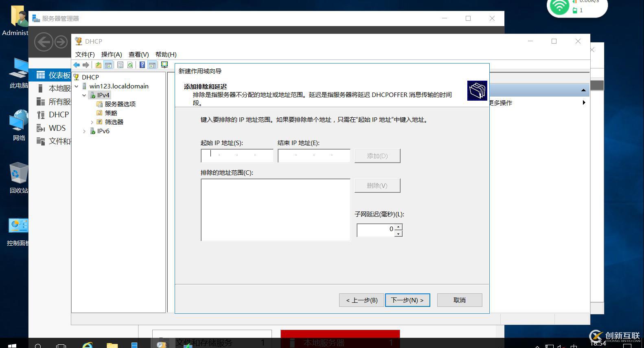
Task: Click the 删除(V) button
Action: click(377, 185)
